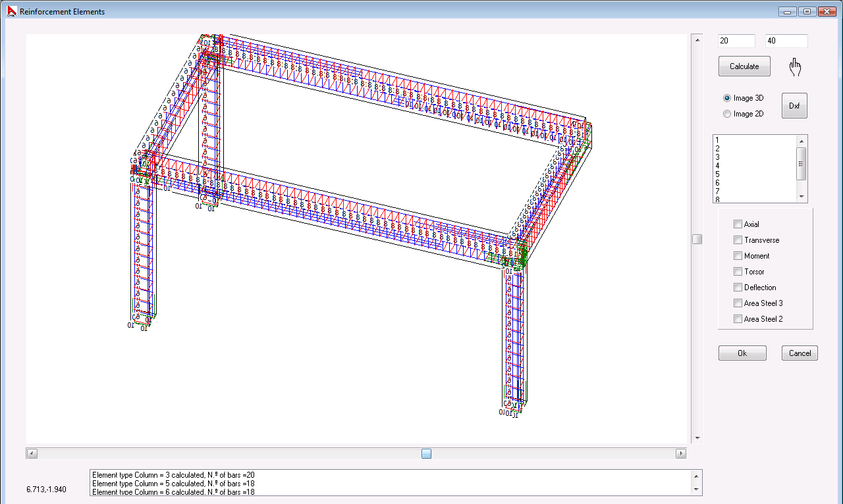Image resolution: width=843 pixels, height=504 pixels.
Task: Enable the Torsor checkbox
Action: 738,272
